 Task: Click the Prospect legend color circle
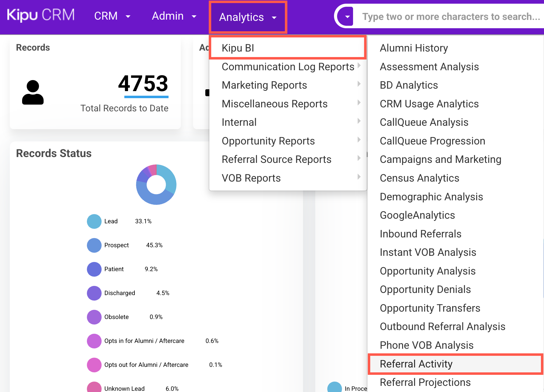pos(94,245)
